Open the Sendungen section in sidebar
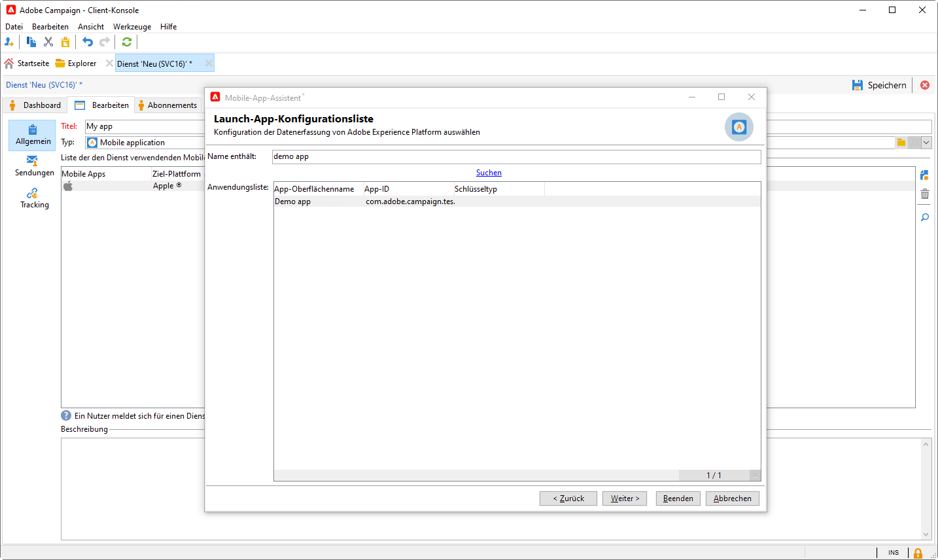Image resolution: width=938 pixels, height=560 pixels. 33,166
